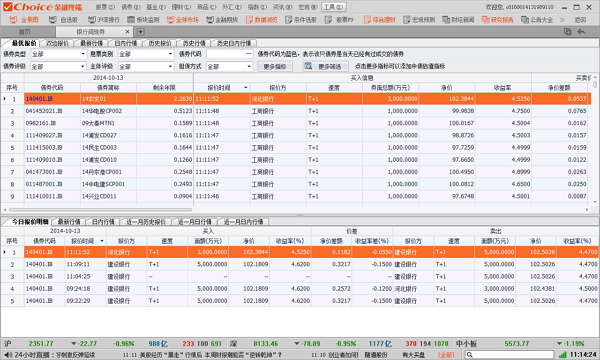Click the add new tab plus icon
This screenshot has width=600, height=360.
coord(140,32)
